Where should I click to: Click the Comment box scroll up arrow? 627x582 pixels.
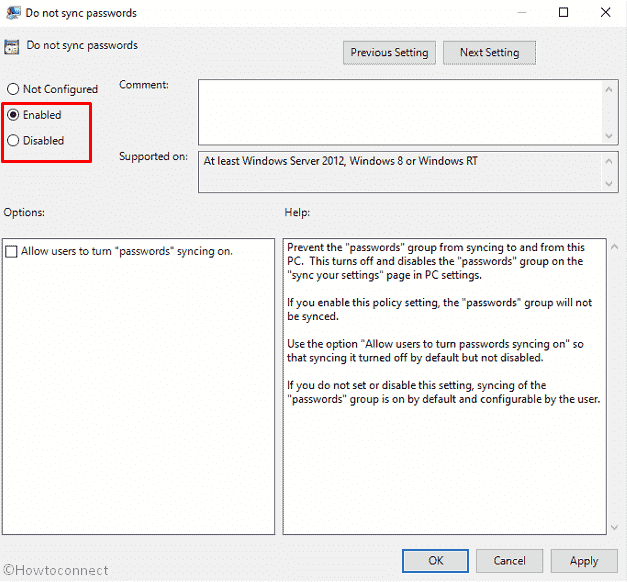(609, 89)
